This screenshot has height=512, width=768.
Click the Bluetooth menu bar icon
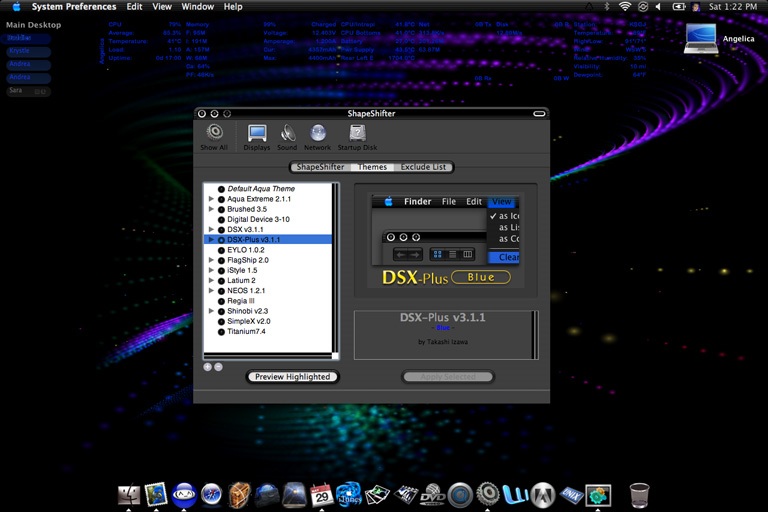[606, 6]
